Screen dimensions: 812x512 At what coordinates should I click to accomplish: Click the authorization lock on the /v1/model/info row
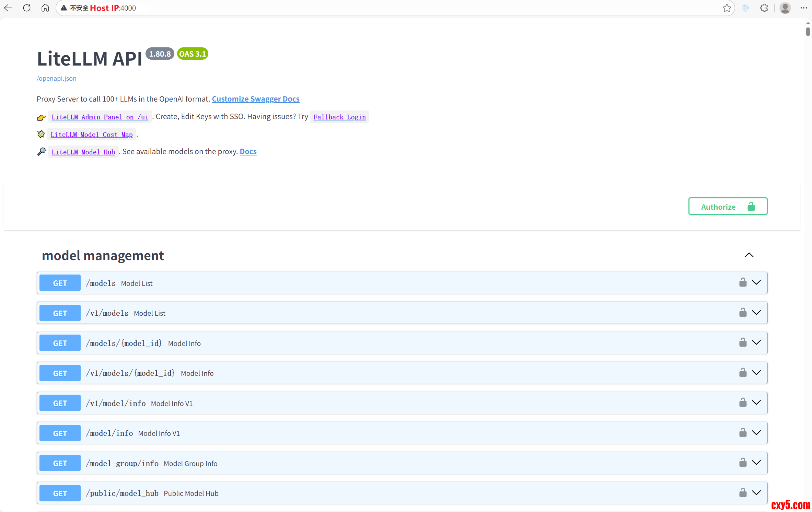[743, 403]
